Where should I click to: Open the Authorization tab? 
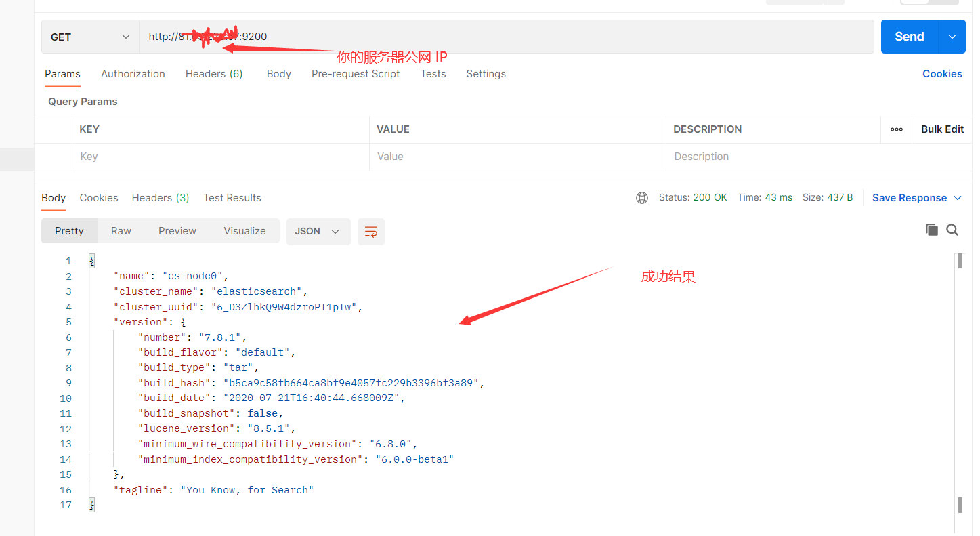pos(133,74)
